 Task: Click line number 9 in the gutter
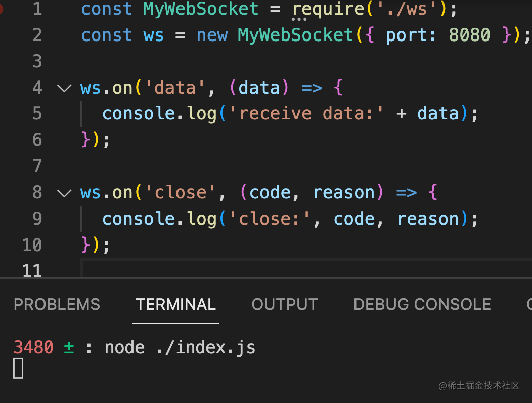tap(36, 219)
